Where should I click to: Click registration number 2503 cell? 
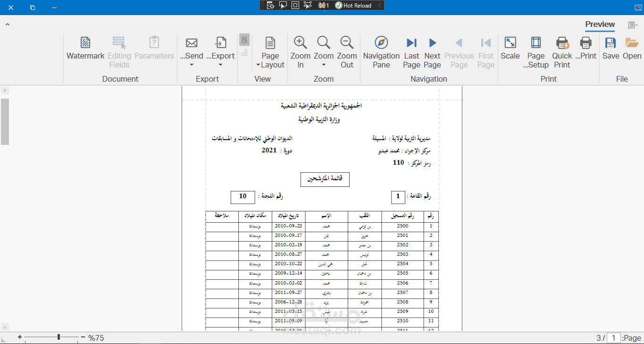(402, 255)
